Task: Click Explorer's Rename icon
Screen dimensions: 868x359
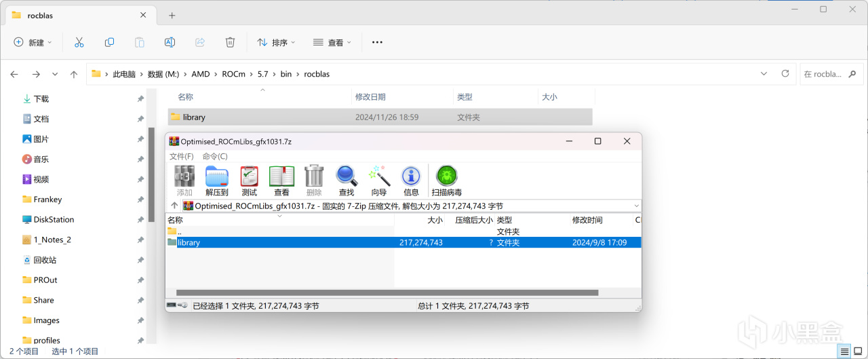Action: [x=170, y=42]
